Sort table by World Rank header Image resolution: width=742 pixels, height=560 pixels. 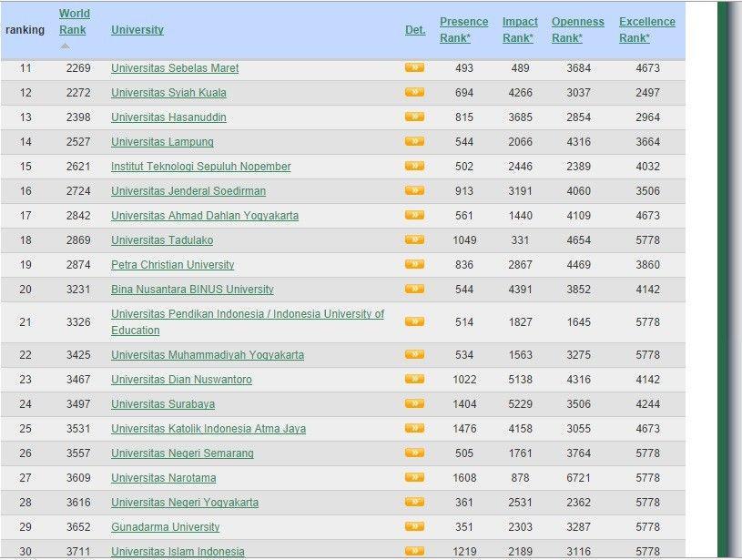point(75,22)
